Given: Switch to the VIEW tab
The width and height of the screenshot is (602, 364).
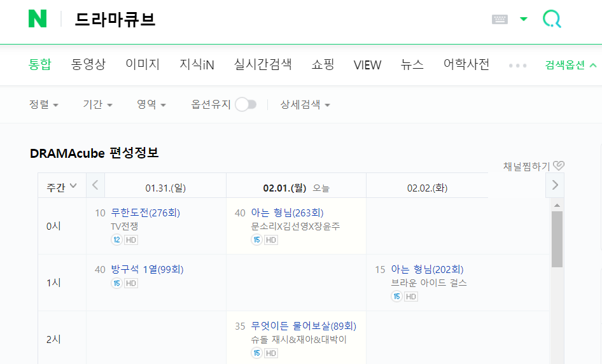Looking at the screenshot, I should (x=367, y=65).
